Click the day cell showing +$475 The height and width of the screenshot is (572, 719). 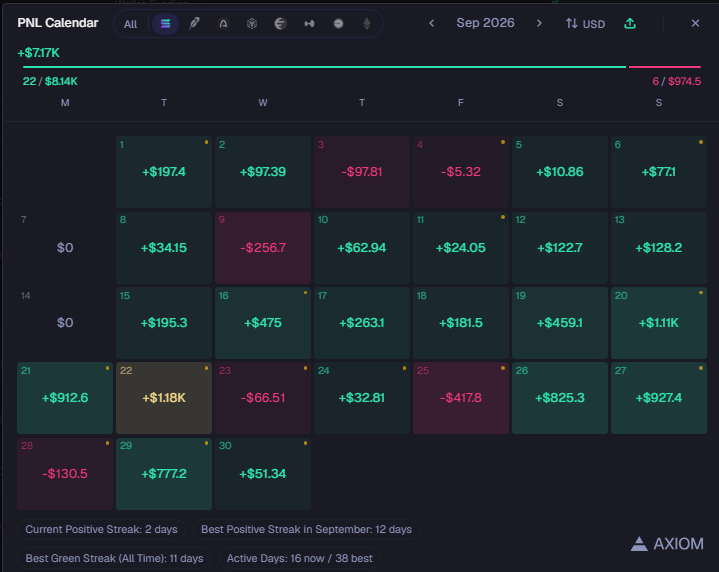click(x=263, y=323)
